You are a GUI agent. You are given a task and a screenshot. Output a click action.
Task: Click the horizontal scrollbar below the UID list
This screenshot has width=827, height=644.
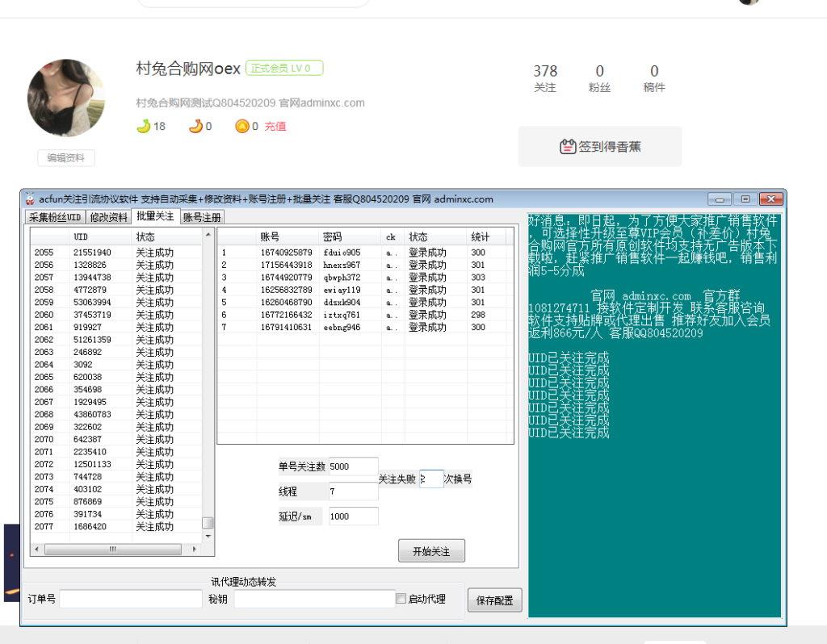[x=111, y=548]
